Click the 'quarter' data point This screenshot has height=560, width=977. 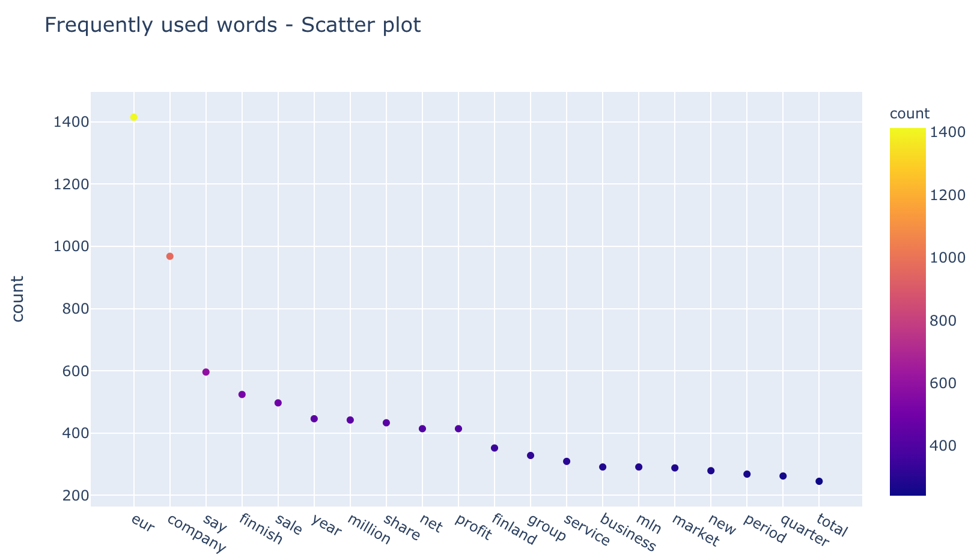click(783, 476)
